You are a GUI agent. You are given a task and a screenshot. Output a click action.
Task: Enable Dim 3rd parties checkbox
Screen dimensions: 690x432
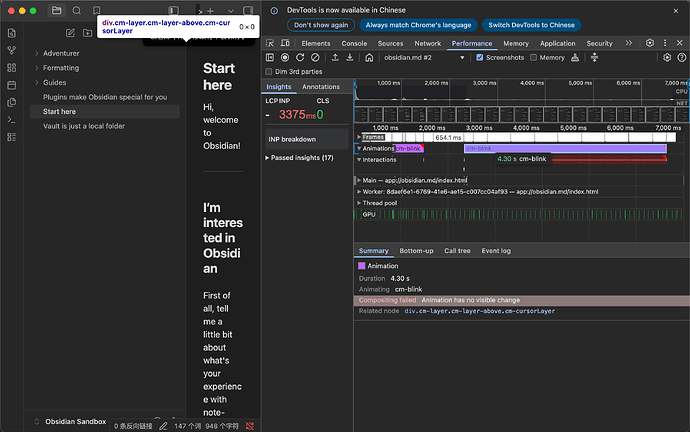(x=268, y=72)
